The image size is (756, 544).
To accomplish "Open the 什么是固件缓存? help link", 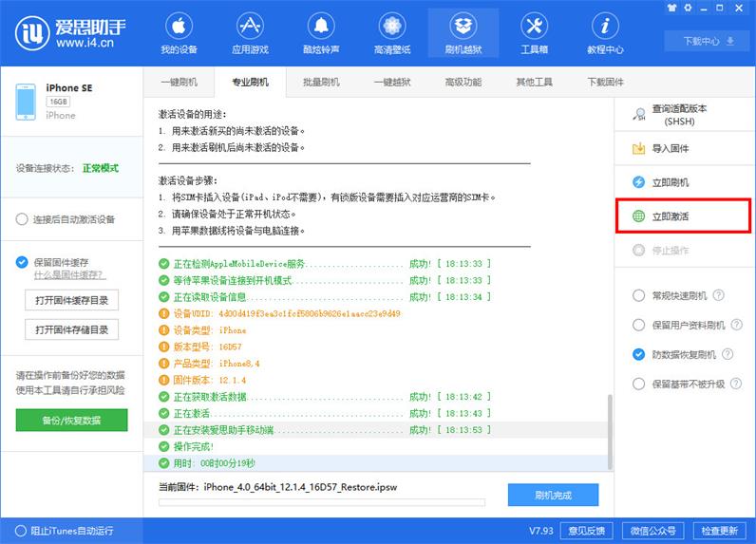I will tap(70, 275).
